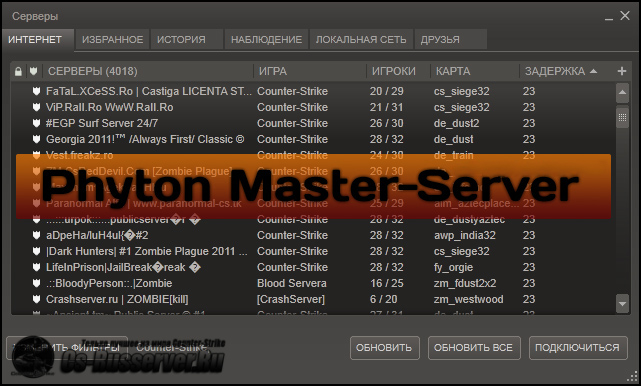Open the ИСТОРИЯ tab
This screenshot has height=386, width=641.
(187, 40)
